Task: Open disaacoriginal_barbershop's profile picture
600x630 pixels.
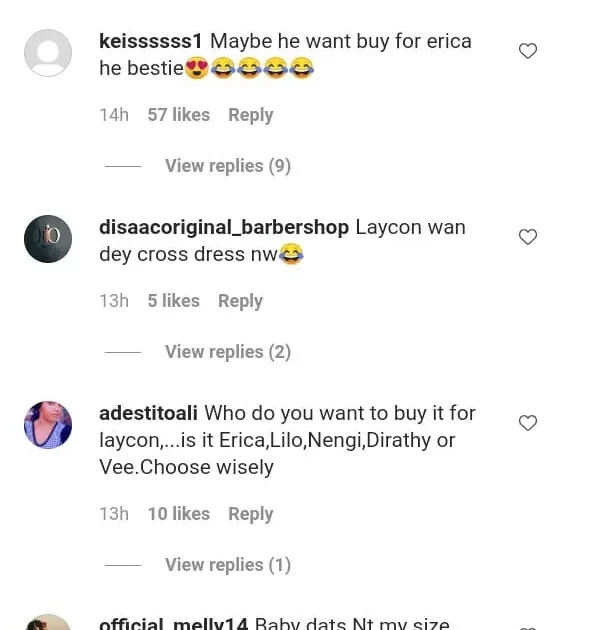Action: click(48, 239)
